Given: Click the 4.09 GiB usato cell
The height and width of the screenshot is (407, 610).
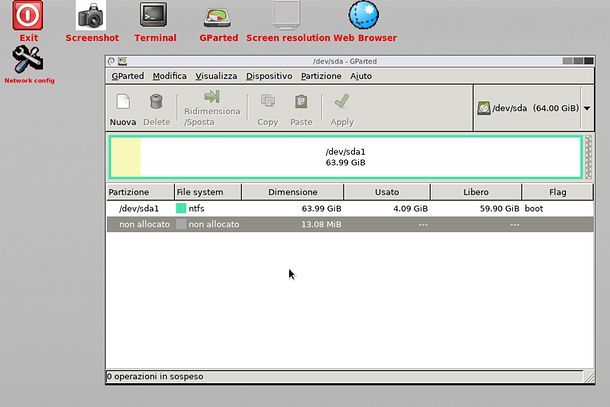Looking at the screenshot, I should coord(410,209).
